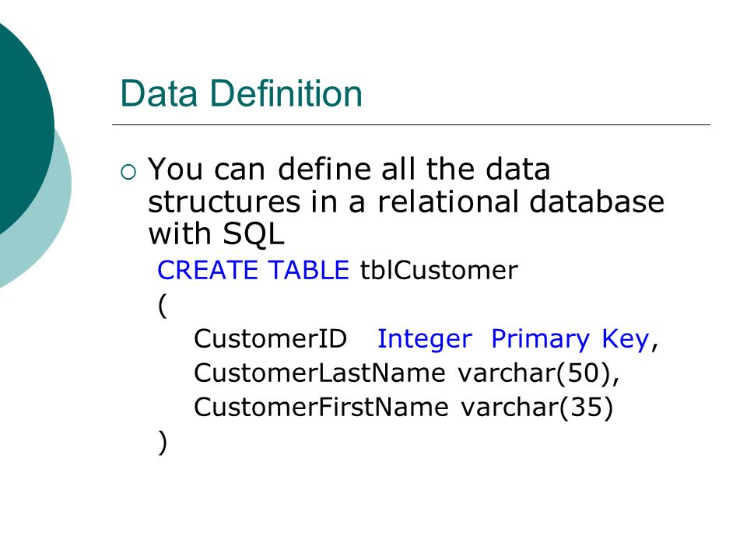This screenshot has width=747, height=560.
Task: Click the CustomerLastName column name
Action: (x=320, y=373)
